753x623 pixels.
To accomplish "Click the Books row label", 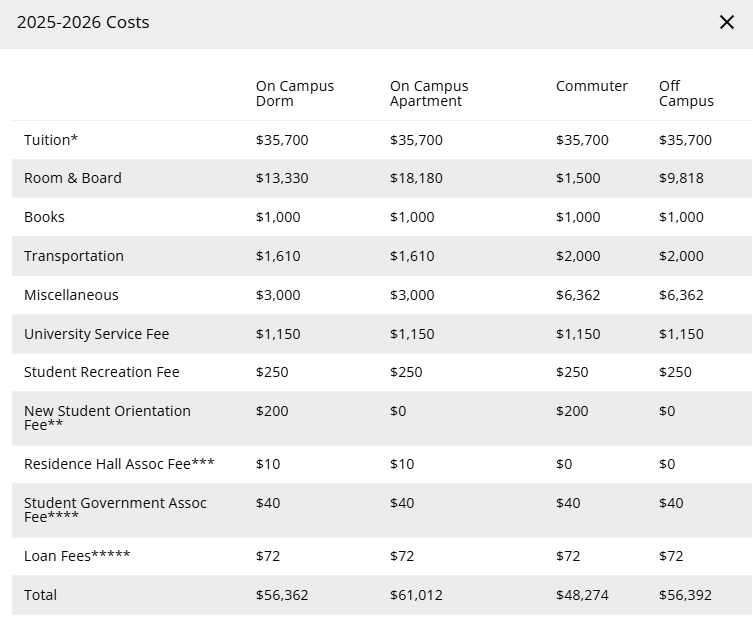I will 44,217.
